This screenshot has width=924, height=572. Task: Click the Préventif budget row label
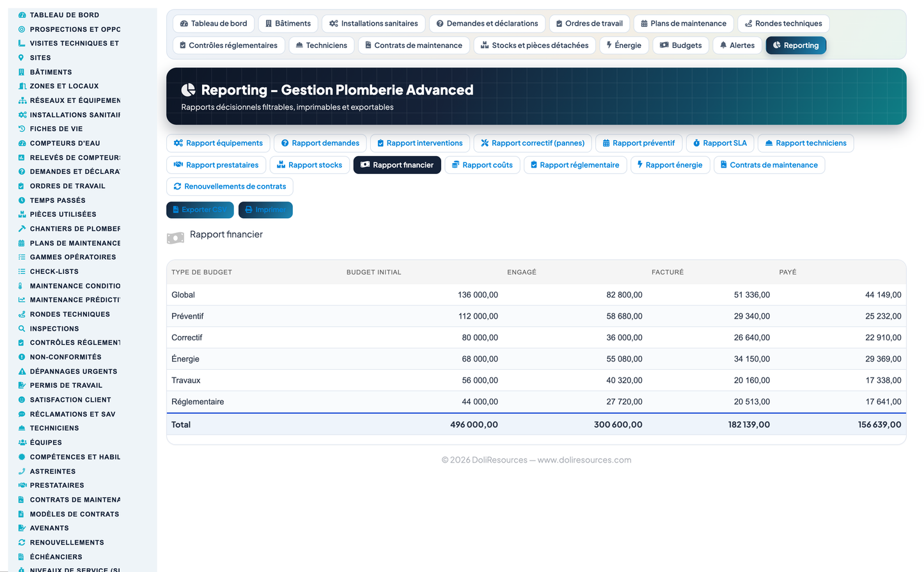[x=187, y=316]
